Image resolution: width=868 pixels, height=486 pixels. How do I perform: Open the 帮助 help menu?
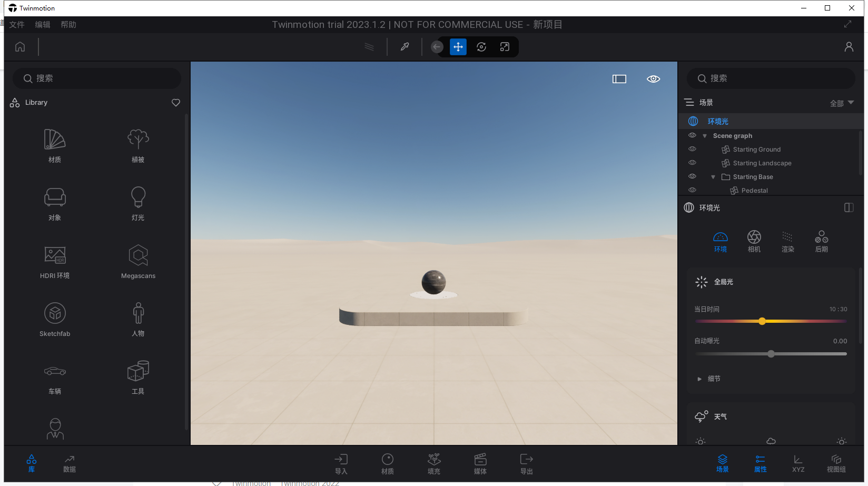click(68, 25)
